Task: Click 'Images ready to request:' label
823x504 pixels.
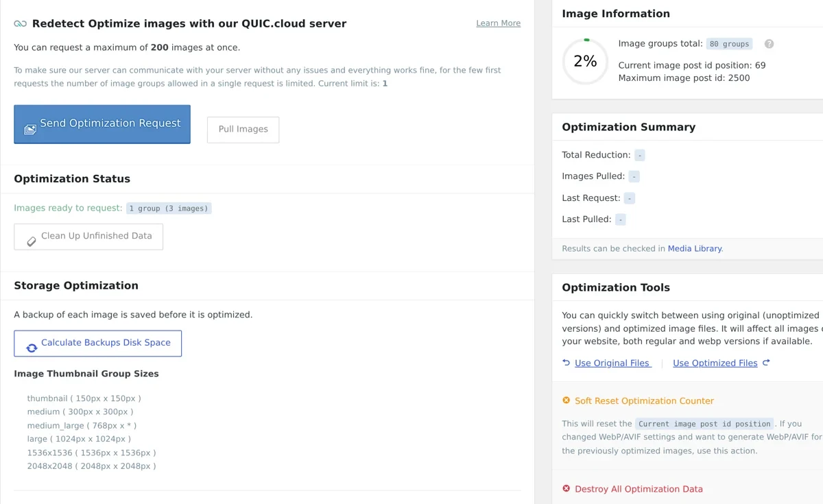Action: 68,208
